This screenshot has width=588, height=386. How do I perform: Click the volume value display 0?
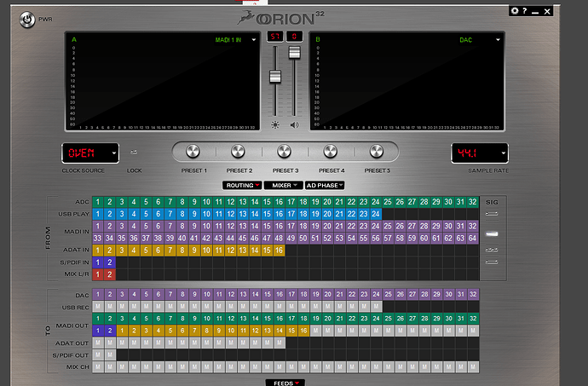(x=294, y=37)
